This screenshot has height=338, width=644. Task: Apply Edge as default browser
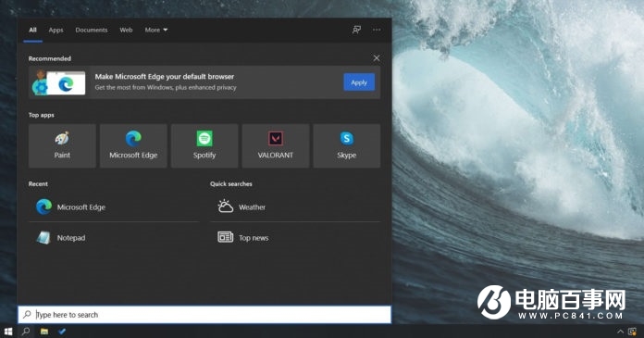pos(359,82)
